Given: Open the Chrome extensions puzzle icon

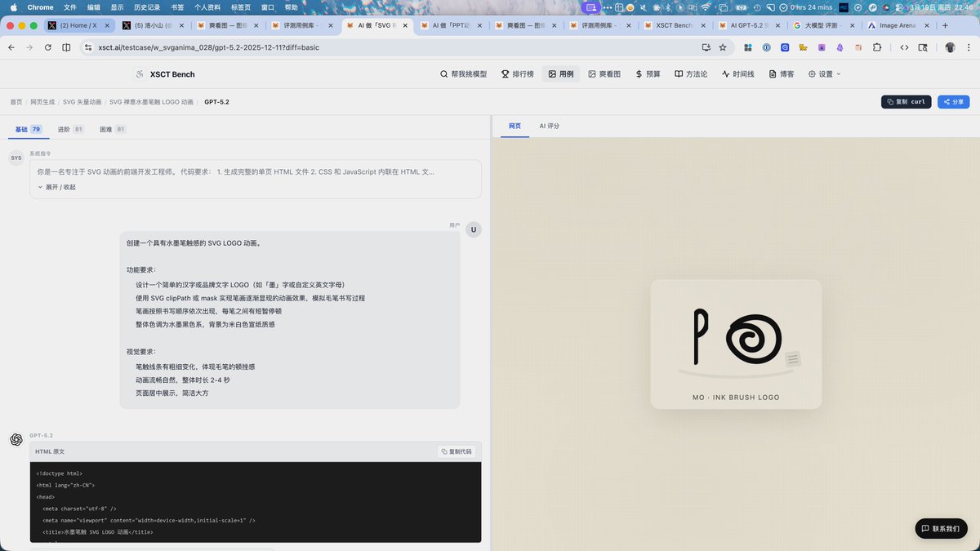Looking at the screenshot, I should pos(877,47).
